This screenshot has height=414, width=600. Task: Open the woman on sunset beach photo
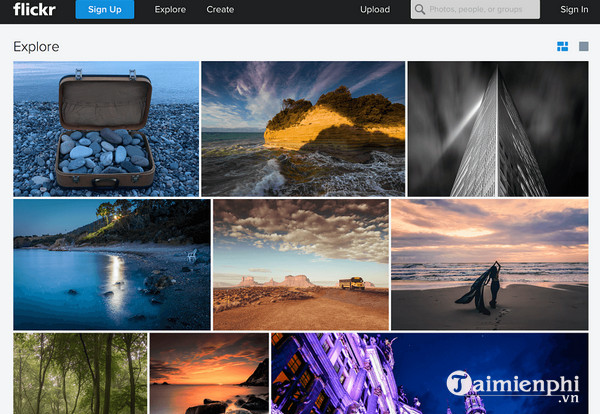pos(489,264)
